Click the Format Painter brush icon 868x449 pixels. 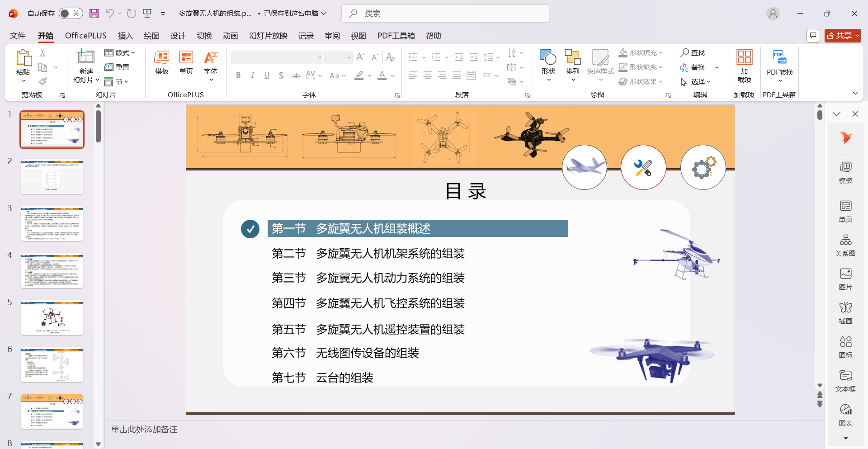tap(42, 81)
